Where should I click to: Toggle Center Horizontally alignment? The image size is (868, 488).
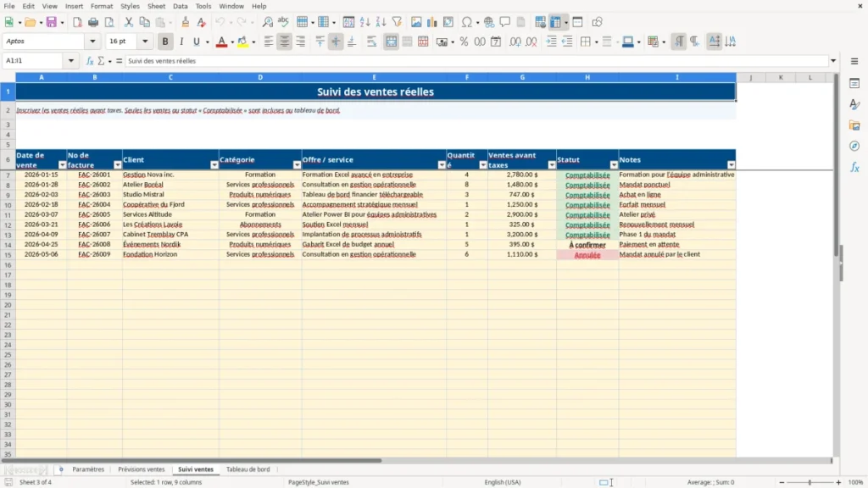pos(285,42)
